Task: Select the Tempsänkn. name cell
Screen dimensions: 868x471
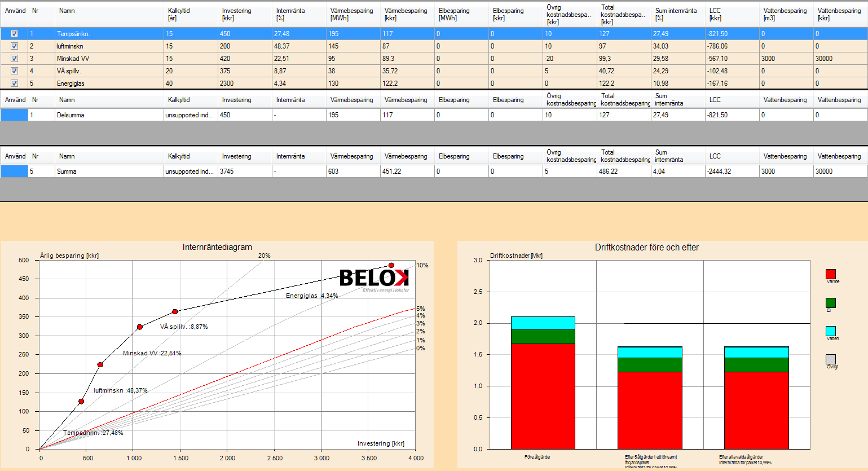Action: (x=109, y=34)
